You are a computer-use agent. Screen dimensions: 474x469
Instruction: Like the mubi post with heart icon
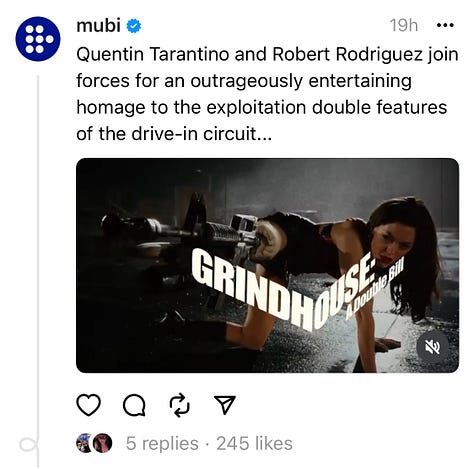pos(89,405)
